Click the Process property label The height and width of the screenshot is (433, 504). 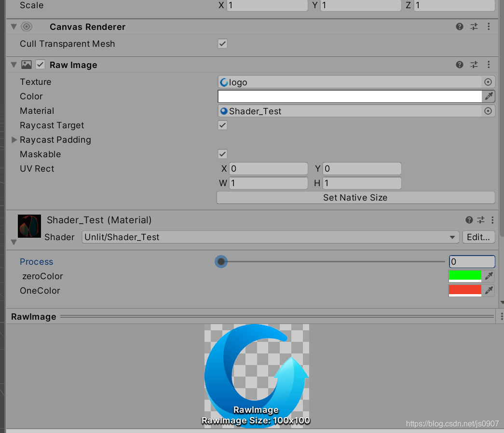point(36,262)
